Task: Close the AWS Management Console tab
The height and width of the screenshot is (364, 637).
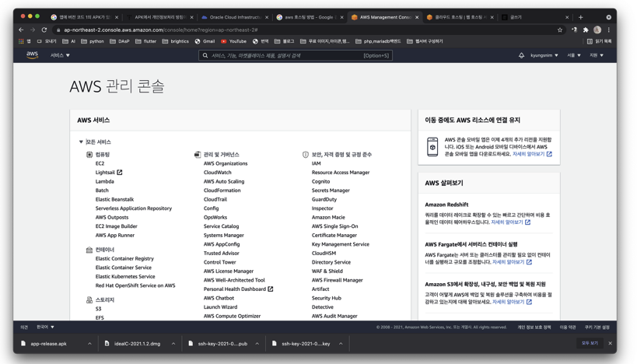Action: (x=417, y=17)
